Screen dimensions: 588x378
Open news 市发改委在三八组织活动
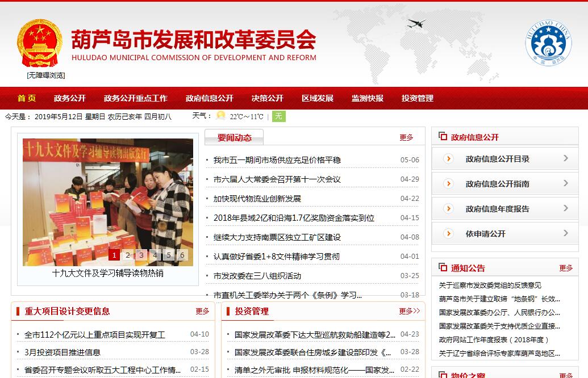point(257,276)
